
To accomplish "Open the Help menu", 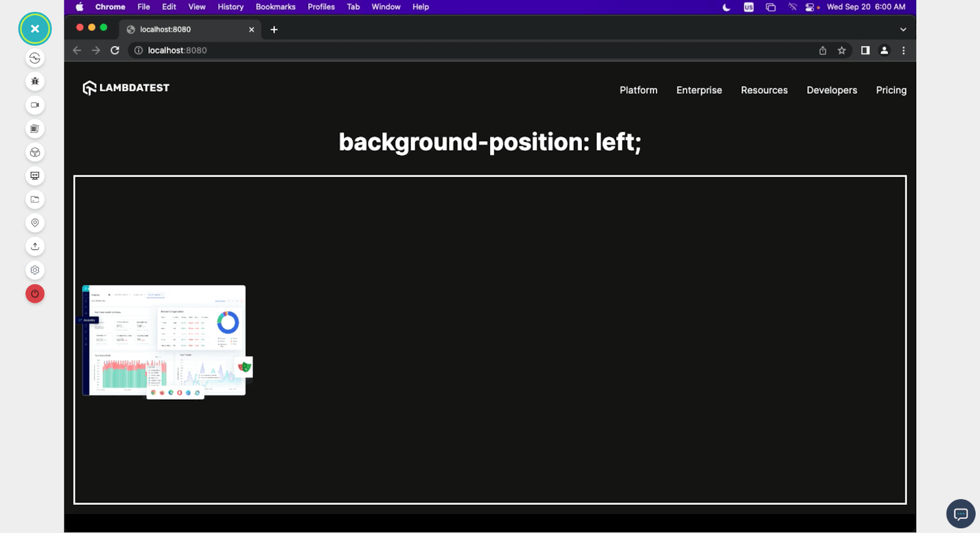I will (421, 7).
